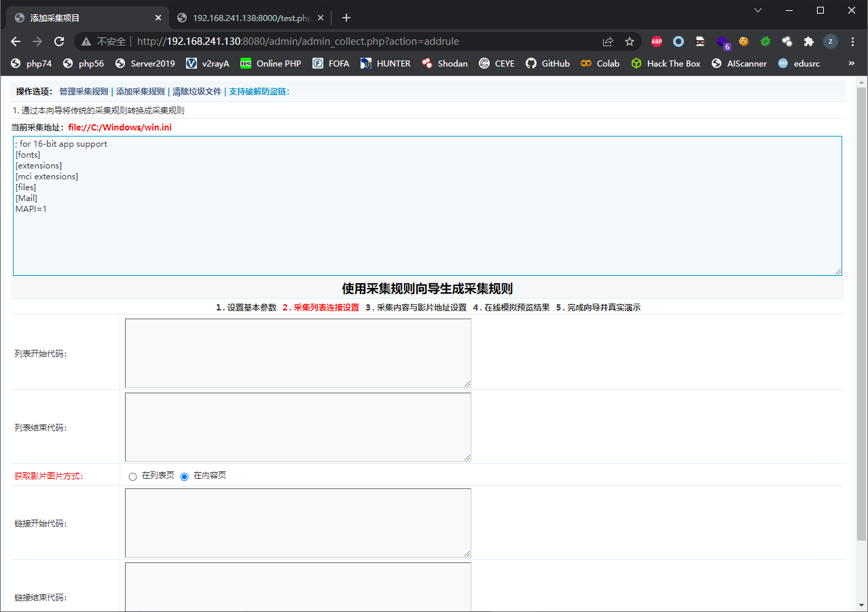Click the 清除垃圾文件 link

(197, 90)
